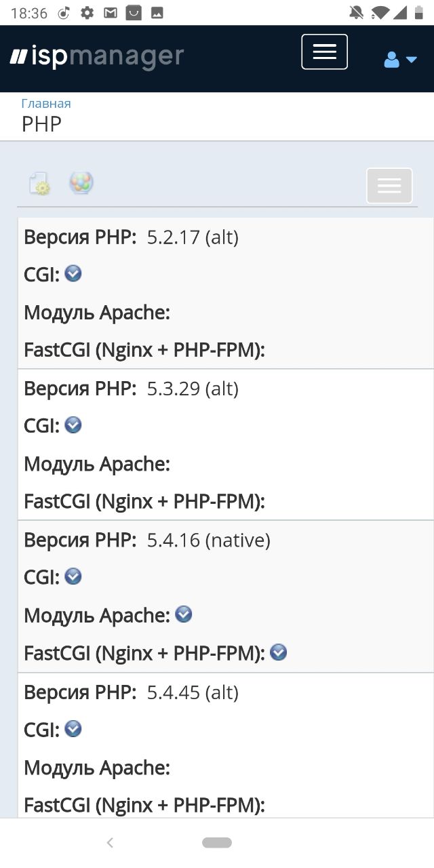Click Модуль Apache checkmark for PHP 5.4.16
Viewport: 434px width, 868px height.
(x=184, y=614)
